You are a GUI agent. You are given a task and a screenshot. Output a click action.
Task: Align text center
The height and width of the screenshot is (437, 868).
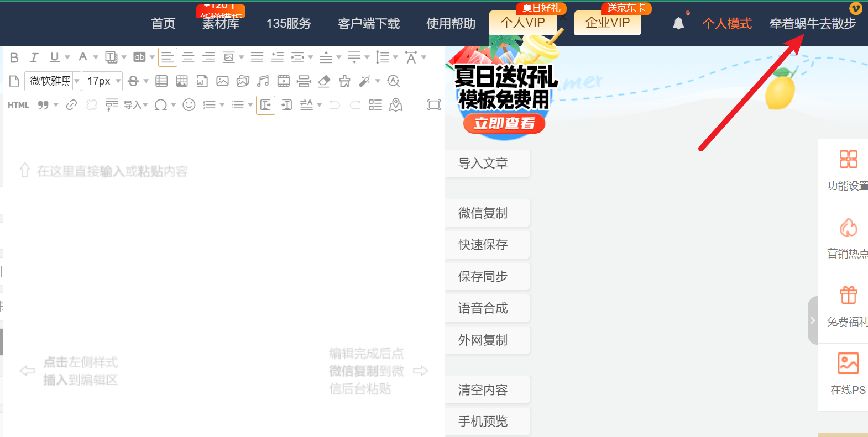pos(188,57)
